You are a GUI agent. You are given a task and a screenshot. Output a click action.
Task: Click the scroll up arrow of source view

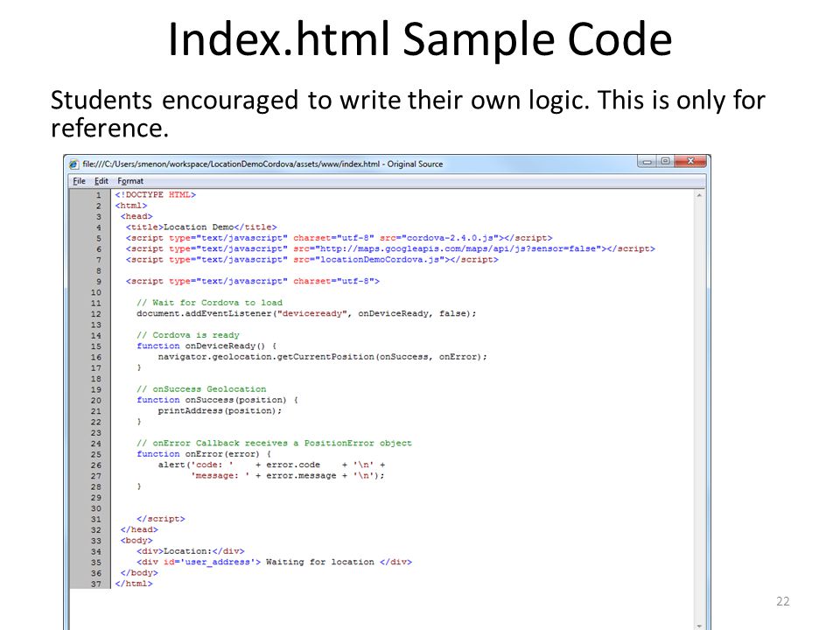coord(699,195)
